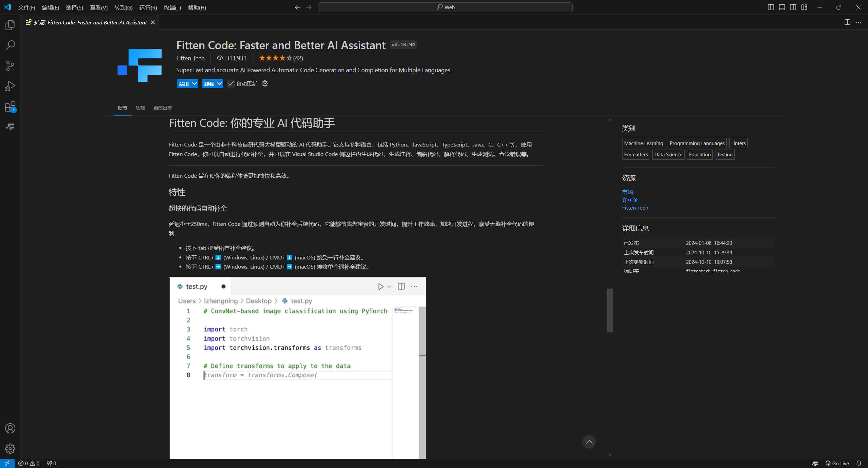Toggle the 禁用 button state for extension
This screenshot has height=468, width=868.
[x=183, y=83]
